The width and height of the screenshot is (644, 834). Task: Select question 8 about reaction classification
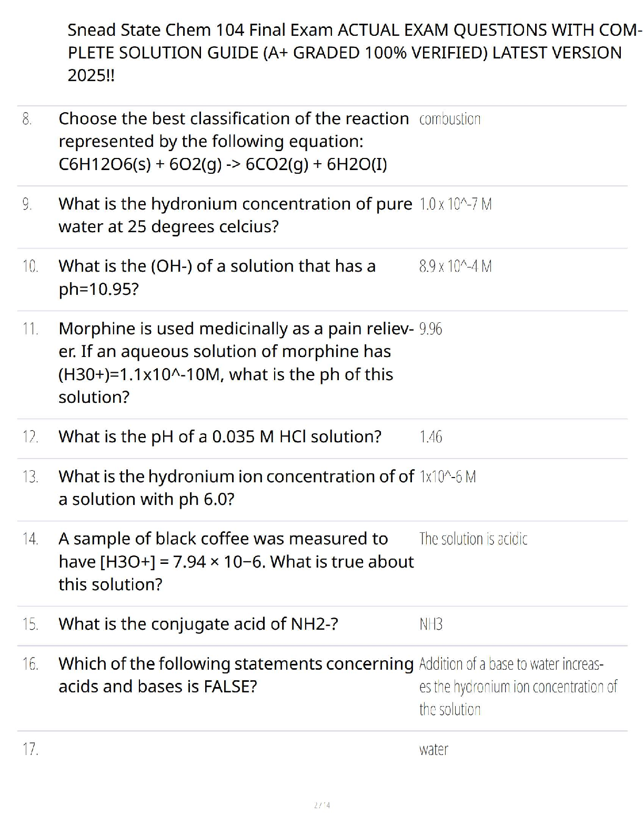click(x=234, y=142)
